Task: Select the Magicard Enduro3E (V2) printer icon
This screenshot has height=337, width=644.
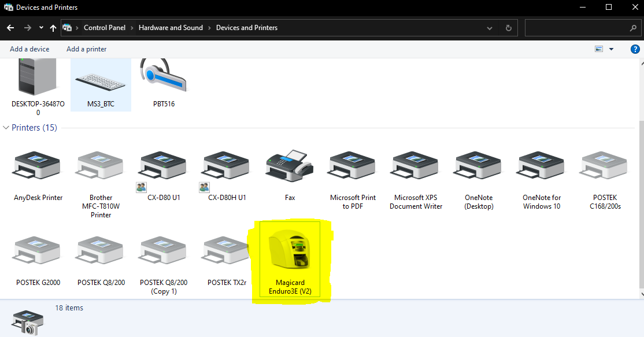Action: [290, 250]
